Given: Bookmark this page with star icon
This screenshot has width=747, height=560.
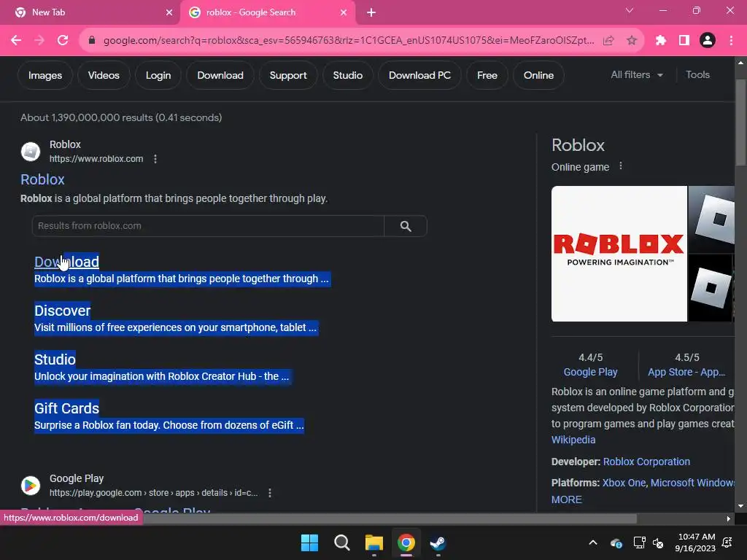Looking at the screenshot, I should (632, 41).
